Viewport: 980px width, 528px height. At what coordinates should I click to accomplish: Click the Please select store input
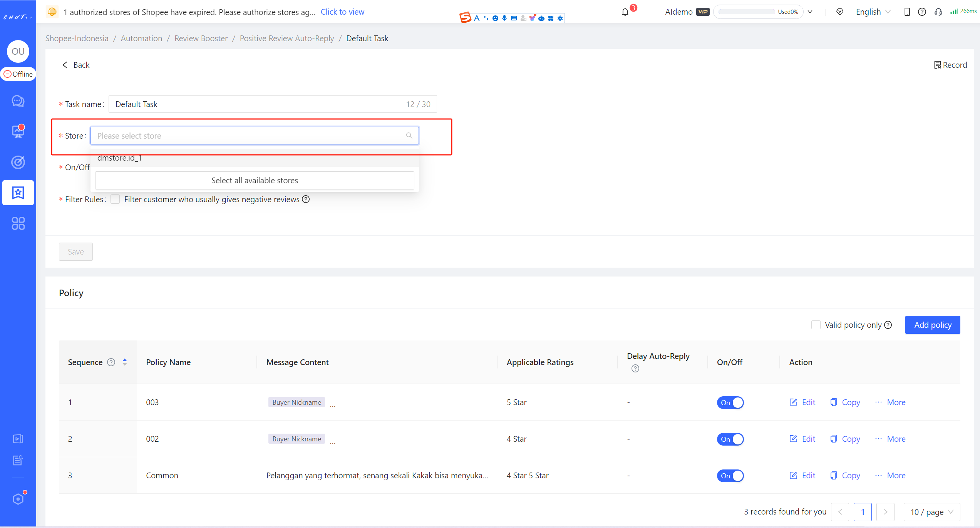click(x=255, y=136)
